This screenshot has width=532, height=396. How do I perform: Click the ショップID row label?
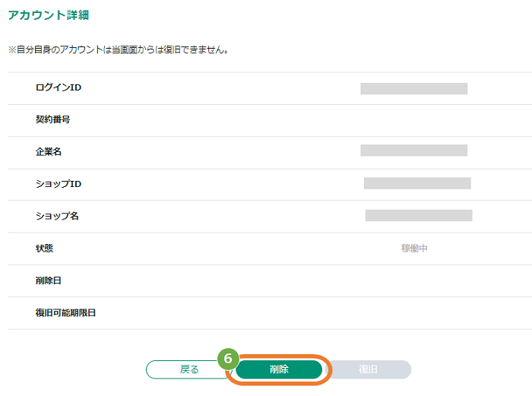[59, 184]
